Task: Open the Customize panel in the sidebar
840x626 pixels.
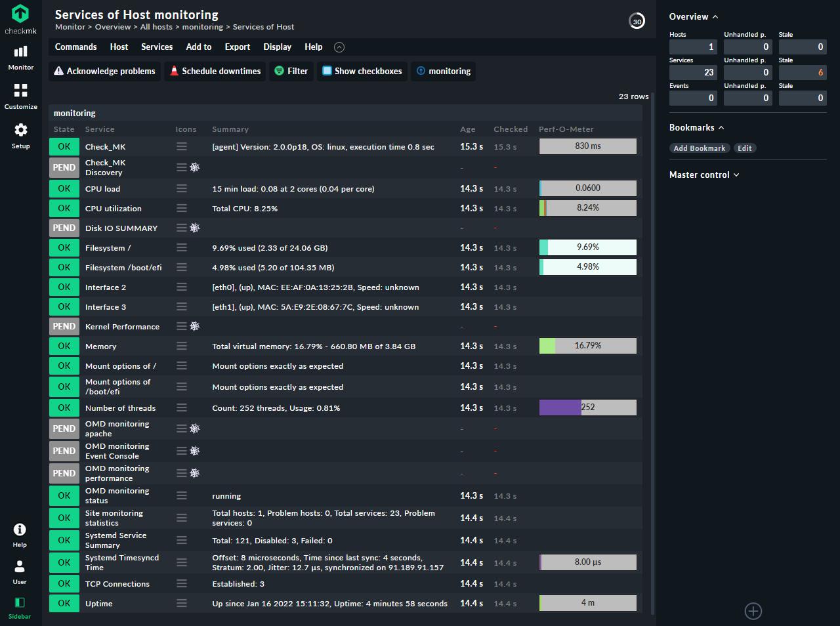Action: (20, 94)
